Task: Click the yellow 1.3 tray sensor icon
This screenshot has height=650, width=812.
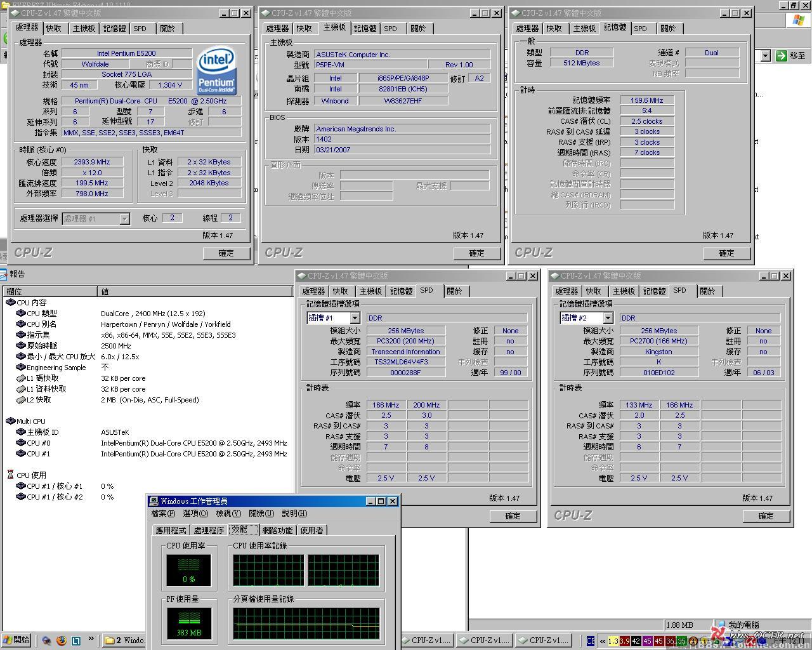Action: tap(613, 641)
